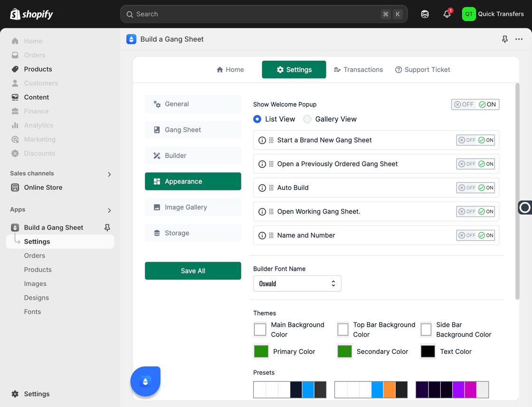Toggle the Auto Build switch
The height and width of the screenshot is (407, 532).
pos(475,188)
